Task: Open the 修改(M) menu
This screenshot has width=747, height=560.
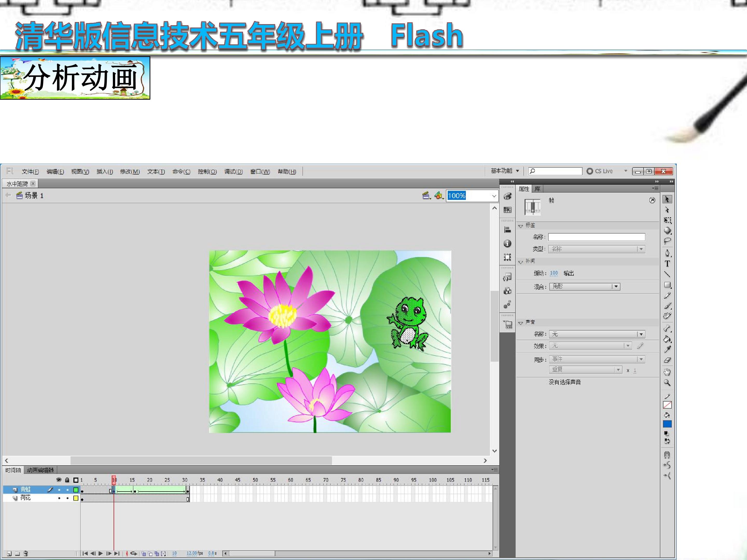Action: 130,171
